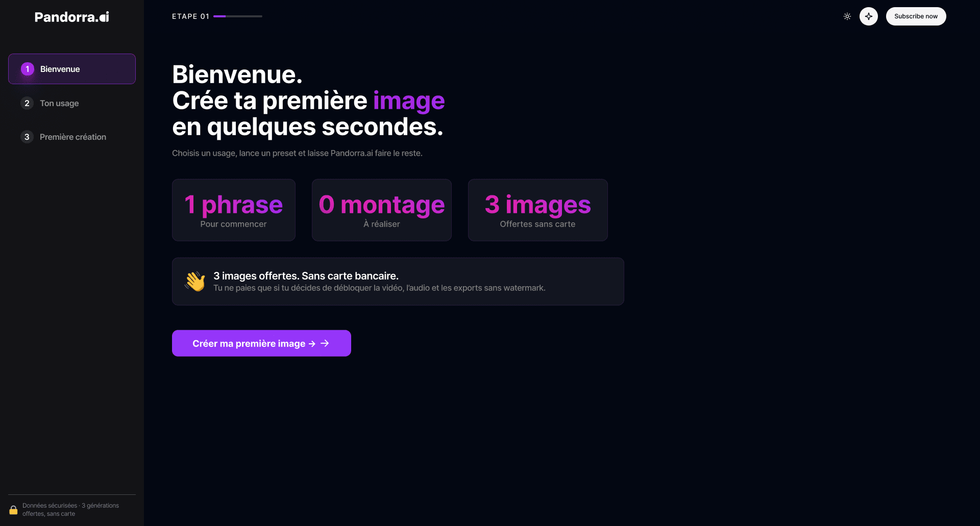Click the 0 montage stat card
This screenshot has height=526, width=980.
[x=382, y=210]
